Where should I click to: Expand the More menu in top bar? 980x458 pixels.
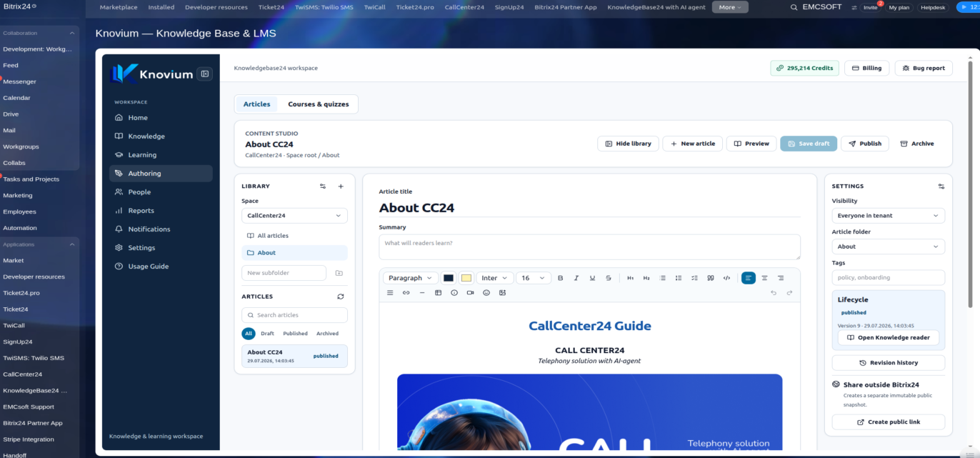(730, 7)
